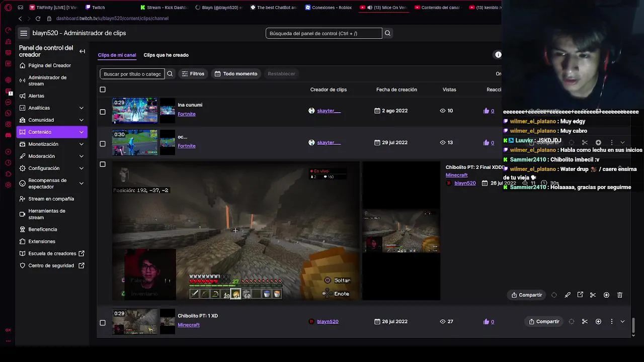Click scissors icon on Chibolito PT: 1 XD row
The width and height of the screenshot is (644, 362).
coord(585,322)
